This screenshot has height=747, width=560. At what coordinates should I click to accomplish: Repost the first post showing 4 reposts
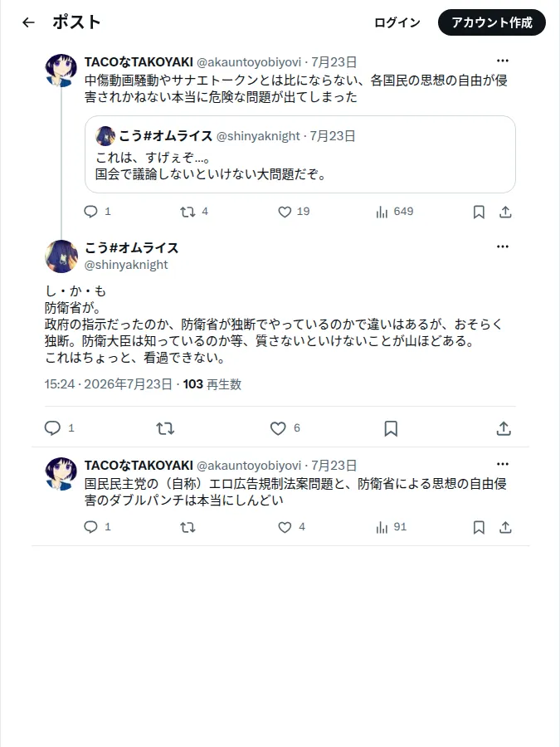coord(187,212)
